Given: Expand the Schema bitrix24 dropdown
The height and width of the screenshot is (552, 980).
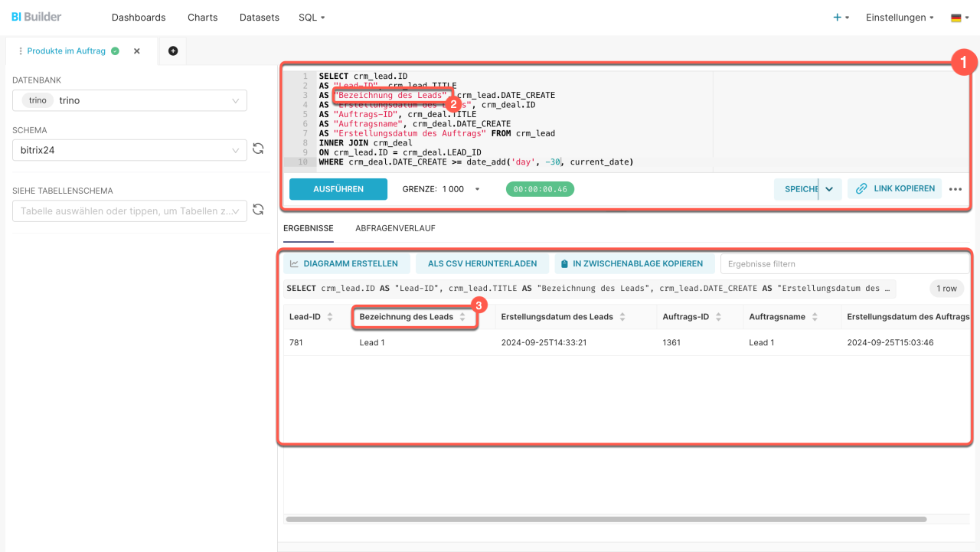Looking at the screenshot, I should pyautogui.click(x=129, y=150).
